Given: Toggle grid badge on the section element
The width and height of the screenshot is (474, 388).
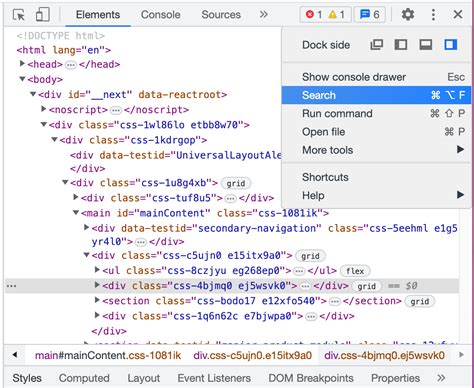Looking at the screenshot, I should (x=419, y=301).
